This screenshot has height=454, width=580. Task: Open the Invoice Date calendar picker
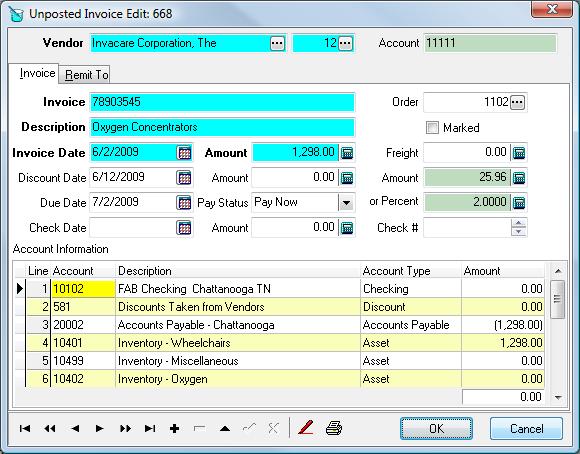(184, 152)
